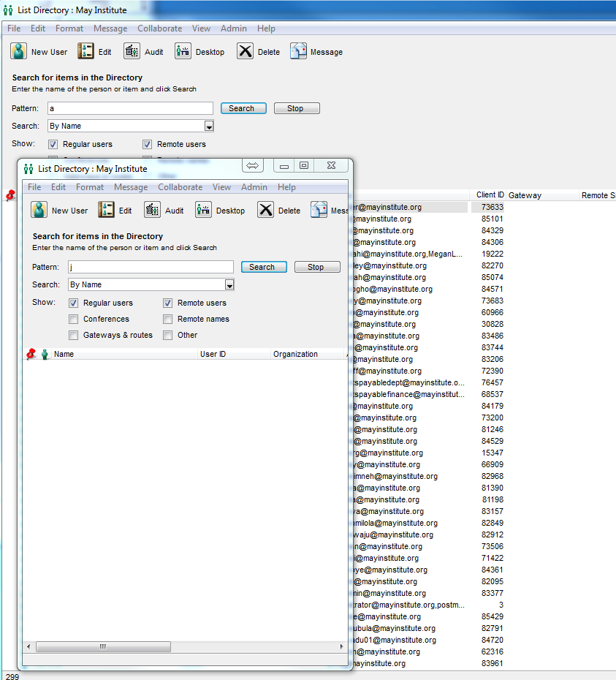616x680 pixels.
Task: Select row with Client ID 73633
Action: point(428,208)
